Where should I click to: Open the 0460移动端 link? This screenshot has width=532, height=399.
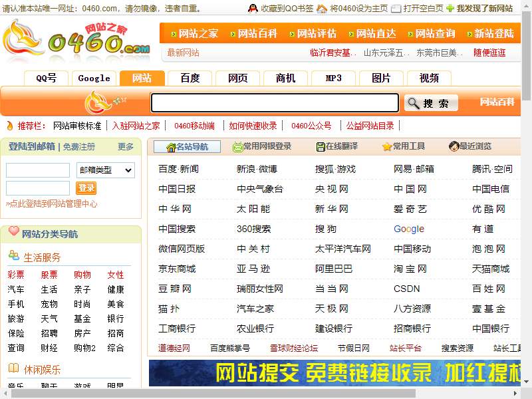[x=194, y=126]
